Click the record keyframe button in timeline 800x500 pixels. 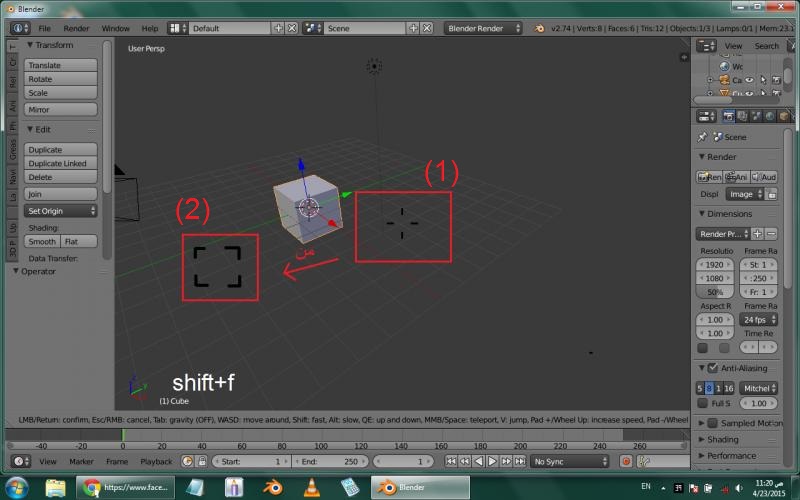click(626, 461)
